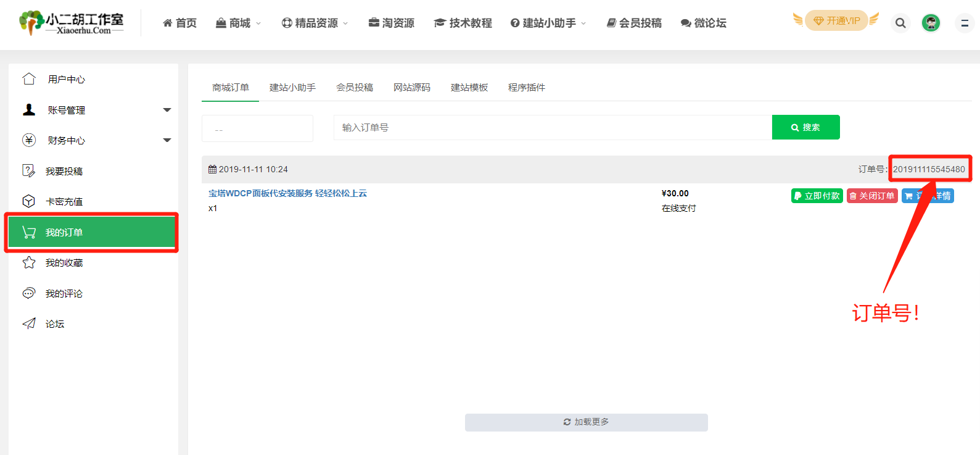This screenshot has width=980, height=455.
Task: Open the order status filter box
Action: [x=257, y=128]
